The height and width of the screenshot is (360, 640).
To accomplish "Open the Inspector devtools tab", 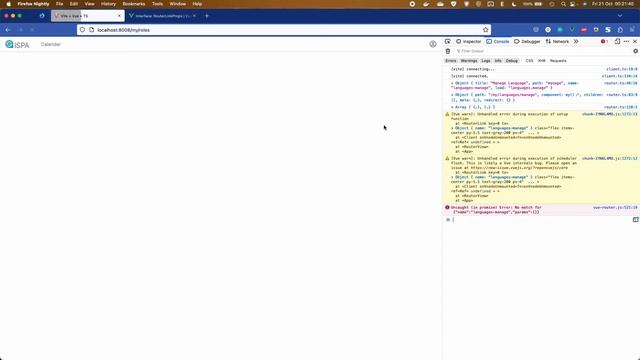I will coord(469,41).
